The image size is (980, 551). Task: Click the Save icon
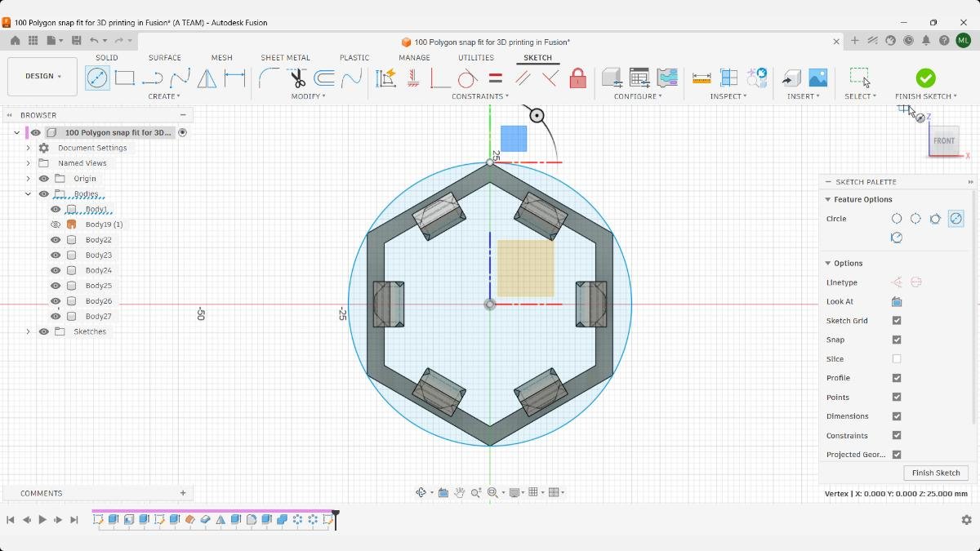(76, 41)
